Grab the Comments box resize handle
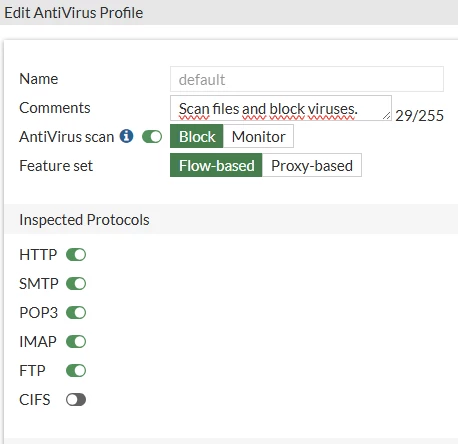 pyautogui.click(x=387, y=116)
